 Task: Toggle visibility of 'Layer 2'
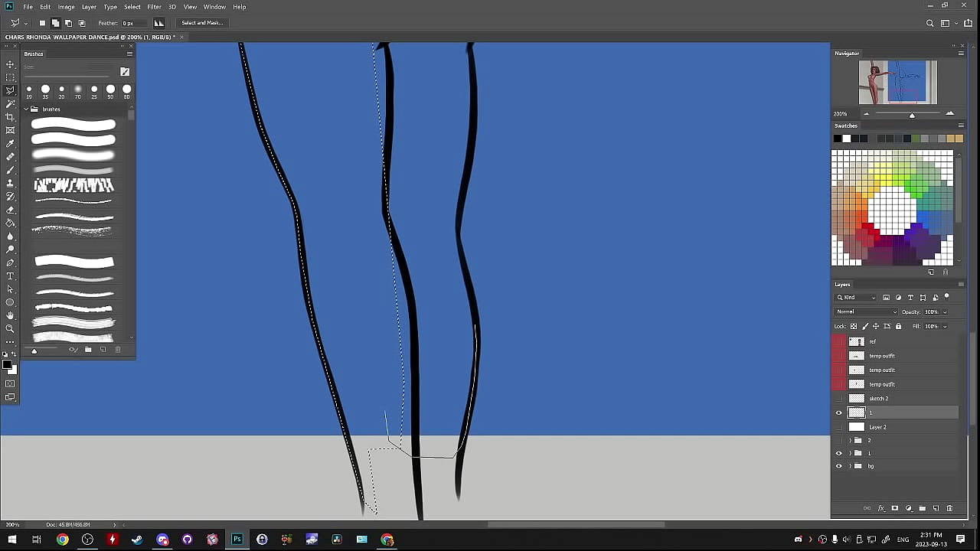[838, 427]
